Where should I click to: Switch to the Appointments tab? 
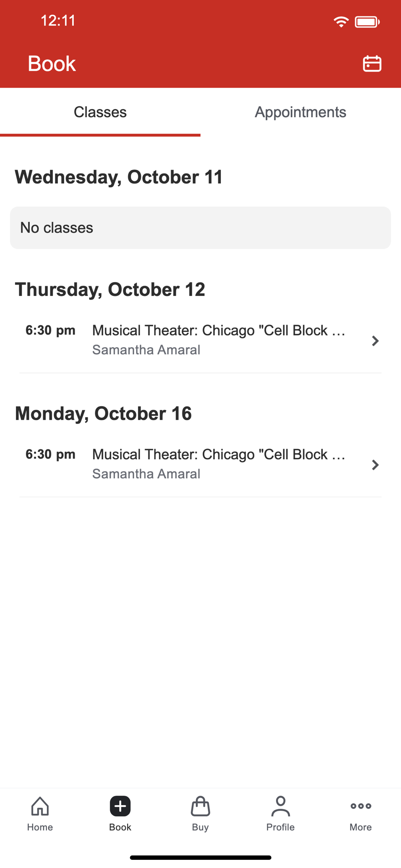coord(301,112)
